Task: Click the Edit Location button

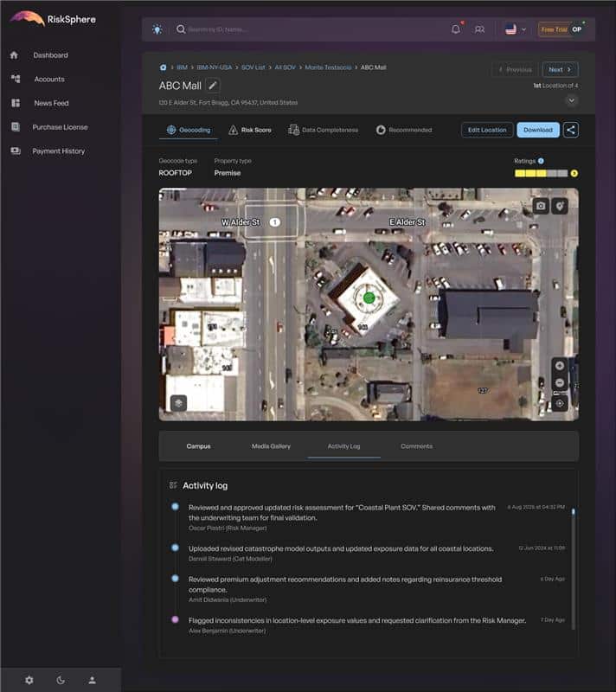Action: click(x=487, y=130)
